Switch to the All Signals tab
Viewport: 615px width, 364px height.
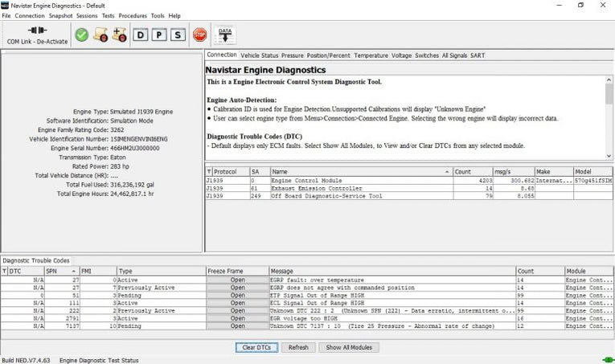pos(454,55)
